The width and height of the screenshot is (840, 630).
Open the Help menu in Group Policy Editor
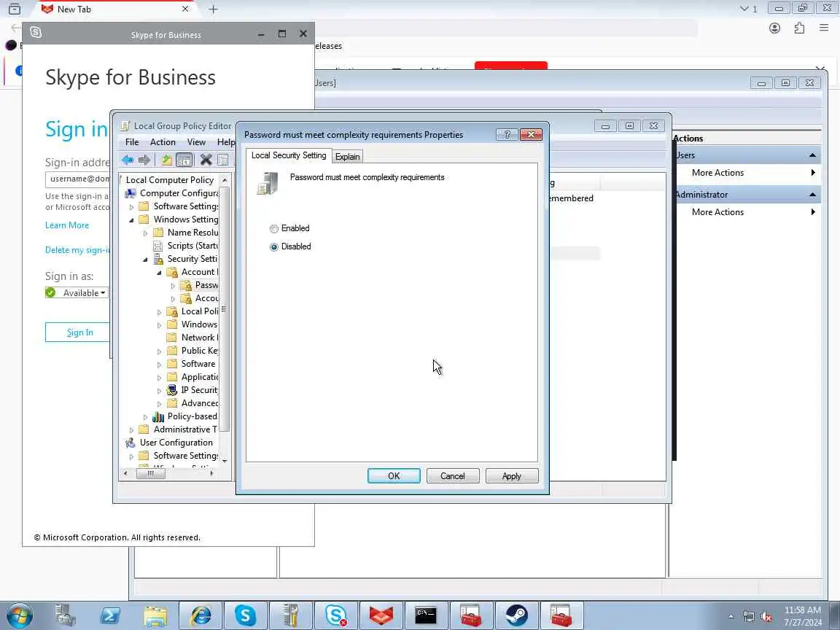225,142
